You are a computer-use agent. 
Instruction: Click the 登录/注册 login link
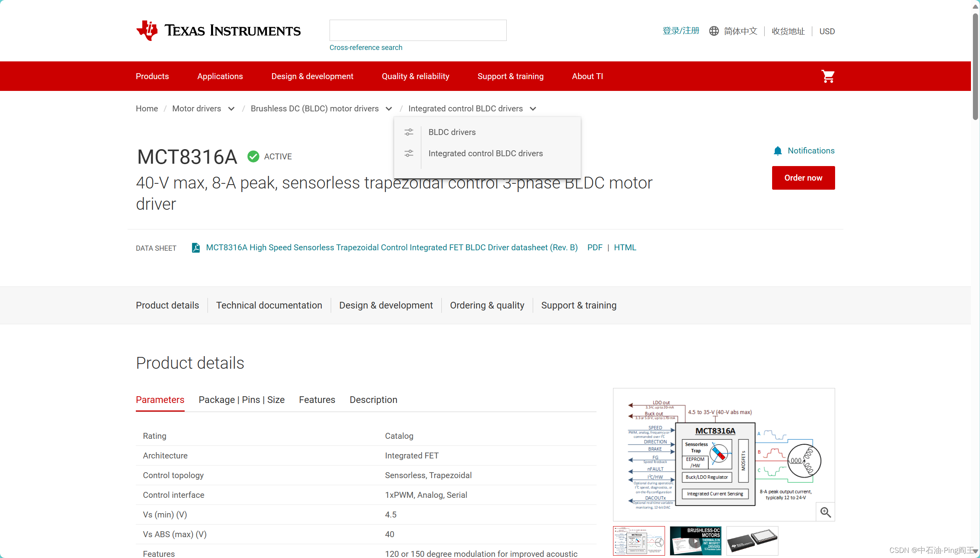[681, 31]
